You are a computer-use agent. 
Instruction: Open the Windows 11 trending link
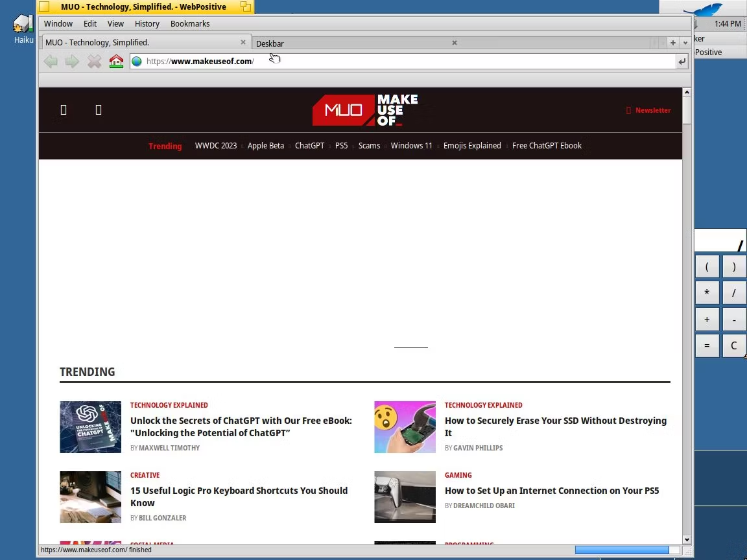(412, 146)
